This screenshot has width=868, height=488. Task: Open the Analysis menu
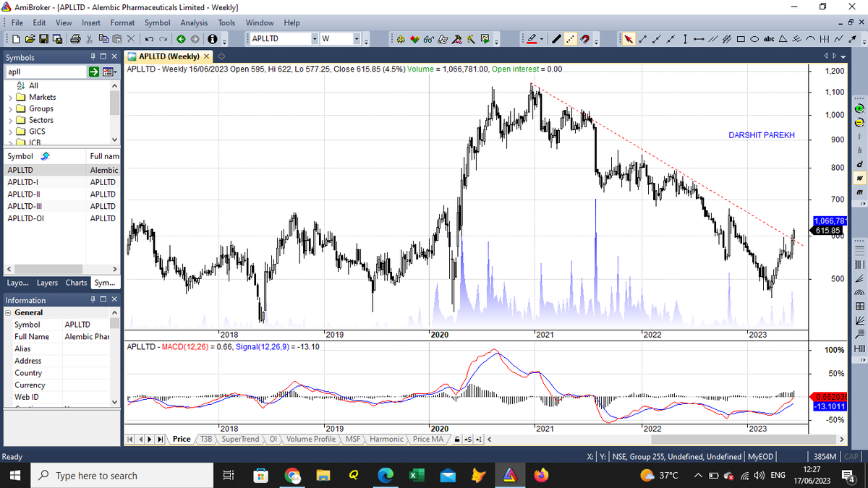coord(194,22)
